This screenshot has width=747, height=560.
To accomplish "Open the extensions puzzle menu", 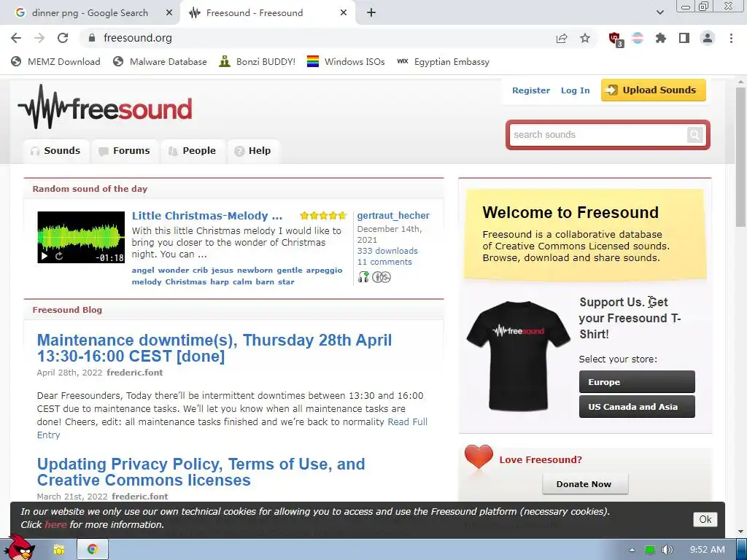I will click(661, 38).
